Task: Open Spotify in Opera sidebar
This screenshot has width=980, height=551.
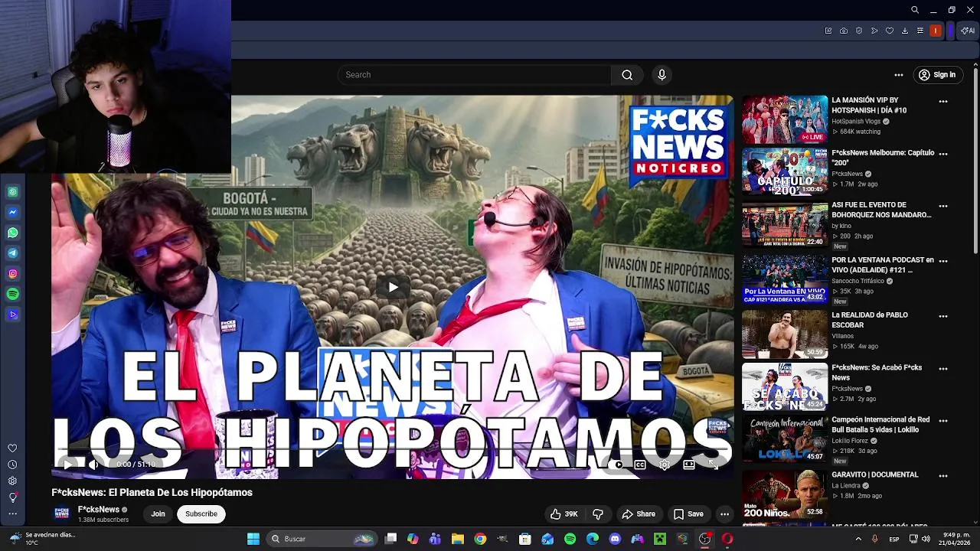Action: [x=12, y=294]
